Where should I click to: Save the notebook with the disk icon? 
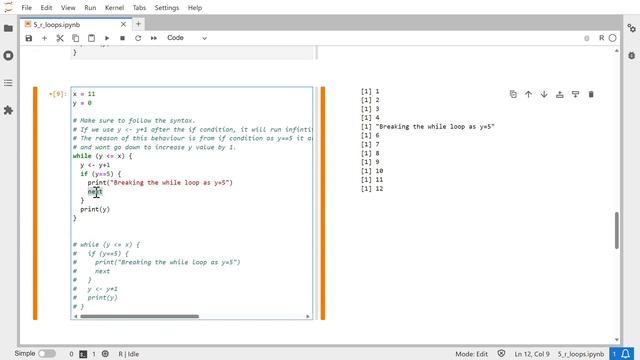click(x=29, y=38)
